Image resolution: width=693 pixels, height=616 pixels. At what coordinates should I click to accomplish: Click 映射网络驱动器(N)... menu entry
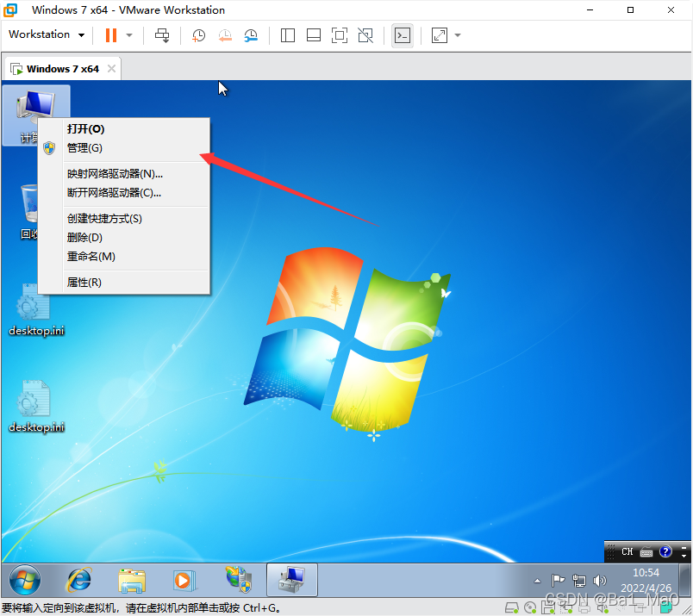[124, 174]
